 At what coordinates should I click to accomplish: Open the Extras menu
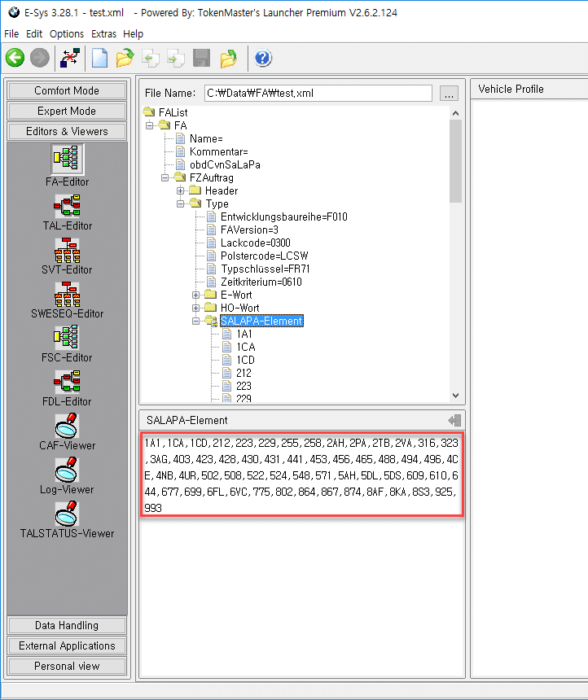pyautogui.click(x=103, y=34)
